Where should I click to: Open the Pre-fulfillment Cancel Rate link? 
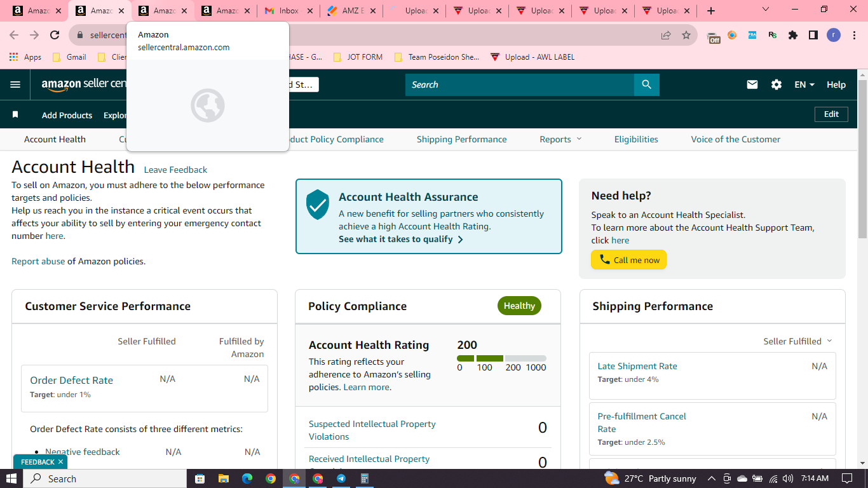642,423
